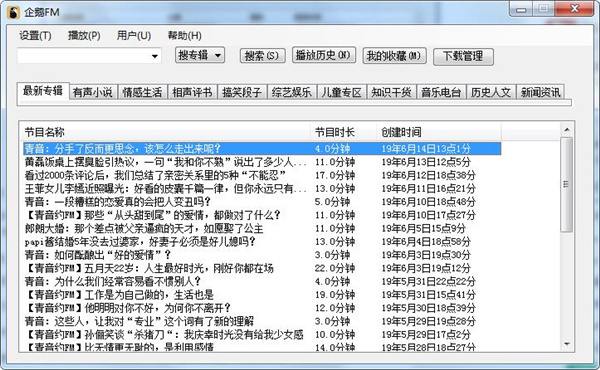Select row 那些“从头甜到尾”的爱情

[x=262, y=215]
